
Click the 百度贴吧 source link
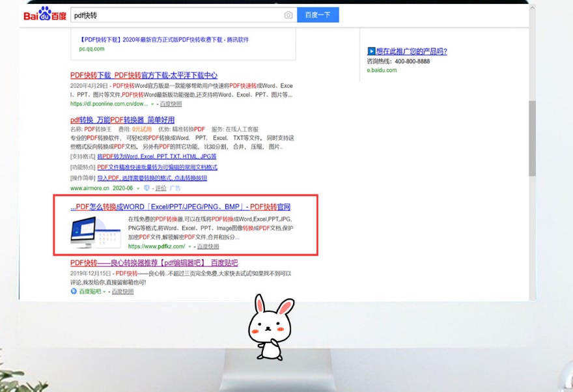[x=90, y=292]
